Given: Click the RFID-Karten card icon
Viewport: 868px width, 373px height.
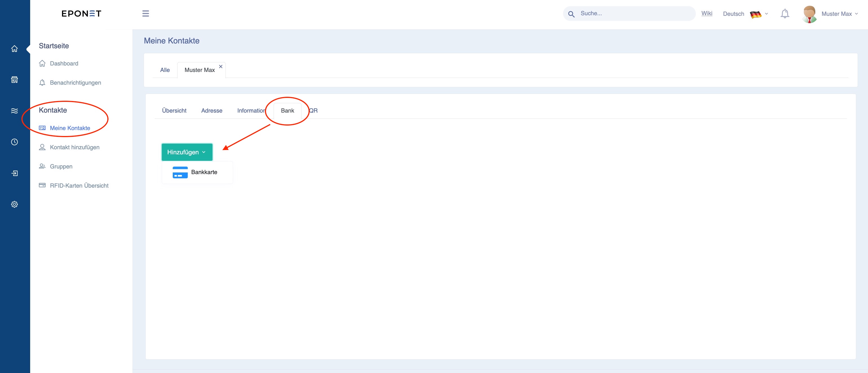Looking at the screenshot, I should 42,185.
